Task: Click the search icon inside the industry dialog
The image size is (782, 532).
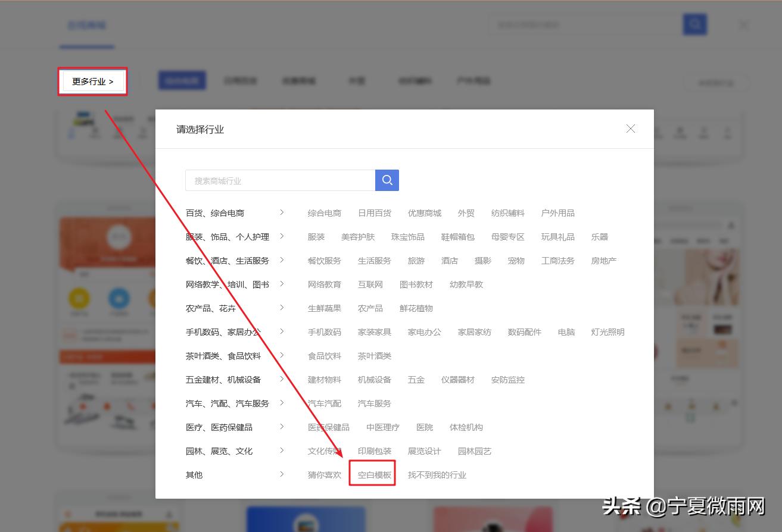Action: point(387,180)
